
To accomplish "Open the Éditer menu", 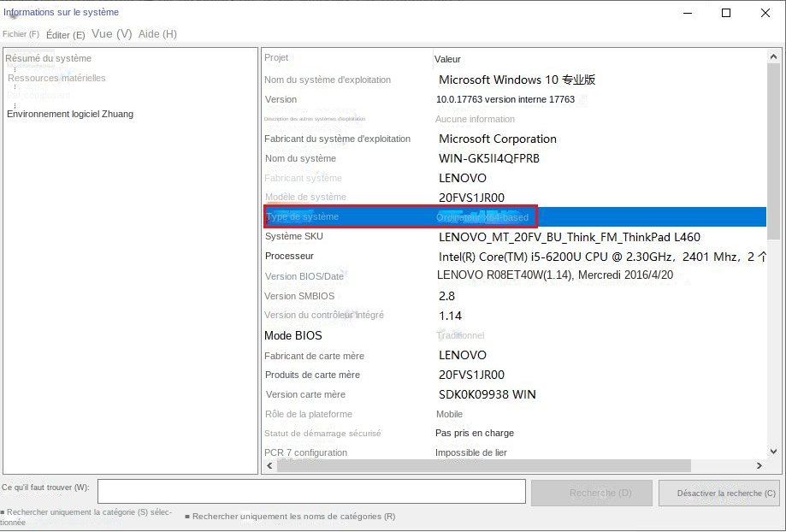I will click(x=65, y=34).
